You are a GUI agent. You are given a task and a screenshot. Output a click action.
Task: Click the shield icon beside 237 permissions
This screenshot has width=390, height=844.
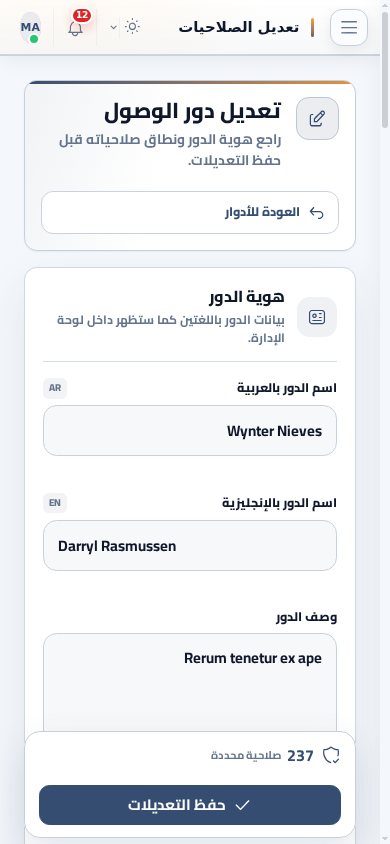click(331, 756)
